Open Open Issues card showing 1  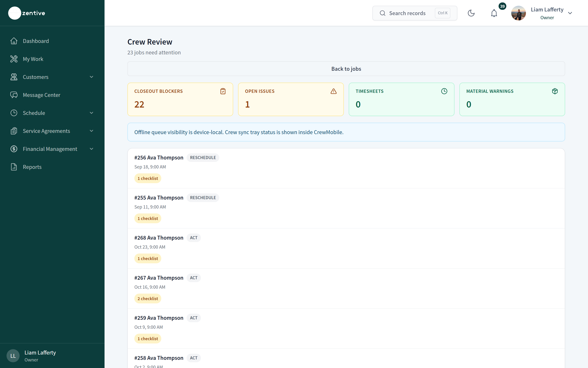click(x=291, y=99)
